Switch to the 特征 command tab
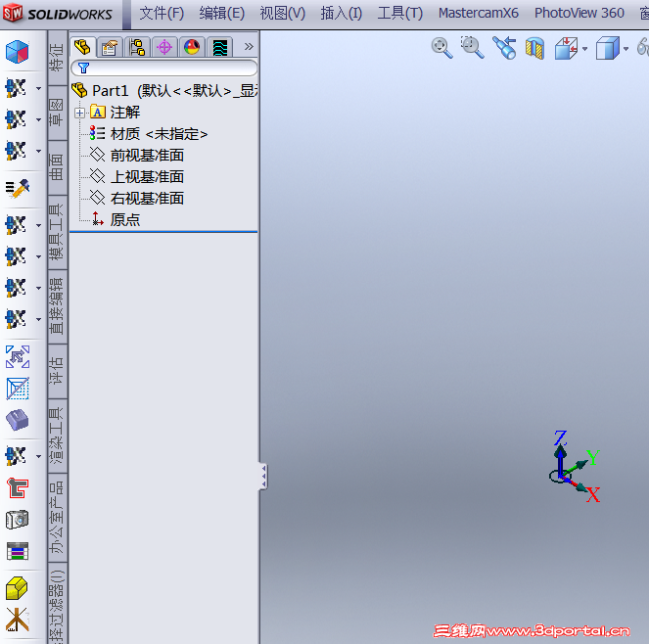Viewport: 649px width, 644px height. coord(58,58)
